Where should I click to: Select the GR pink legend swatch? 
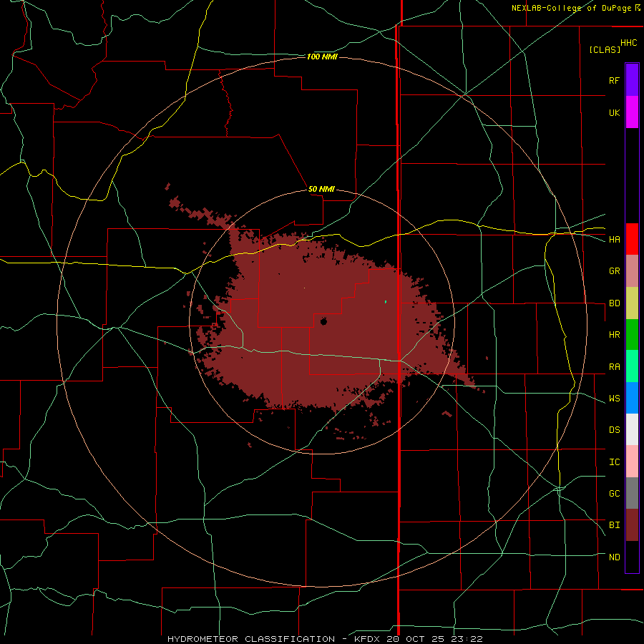[x=632, y=271]
